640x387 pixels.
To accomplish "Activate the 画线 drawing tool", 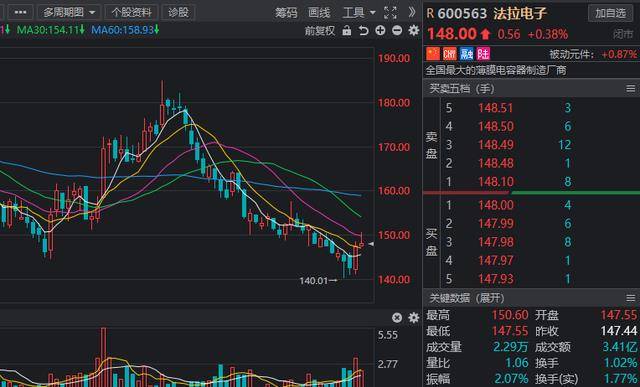I will pyautogui.click(x=319, y=13).
